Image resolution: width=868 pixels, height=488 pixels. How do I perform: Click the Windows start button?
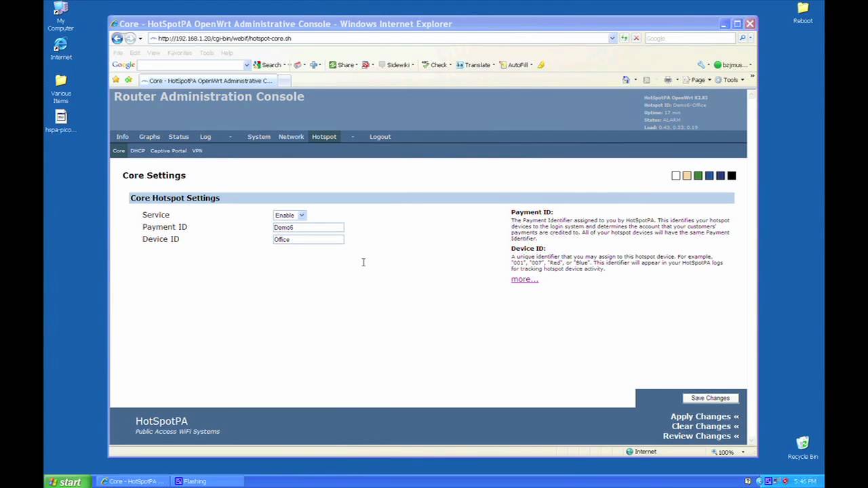coord(66,482)
